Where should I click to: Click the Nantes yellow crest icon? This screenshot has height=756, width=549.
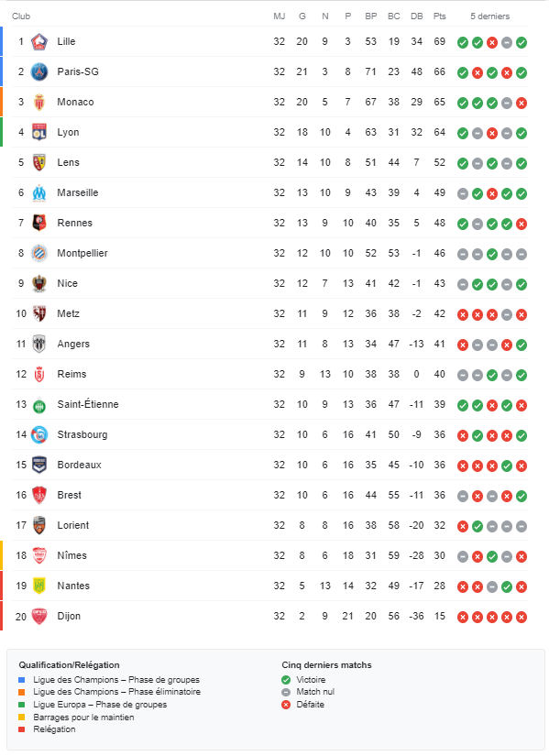[39, 586]
